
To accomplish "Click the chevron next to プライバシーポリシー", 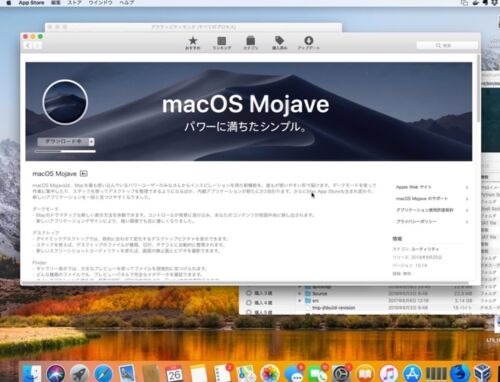I will click(467, 222).
